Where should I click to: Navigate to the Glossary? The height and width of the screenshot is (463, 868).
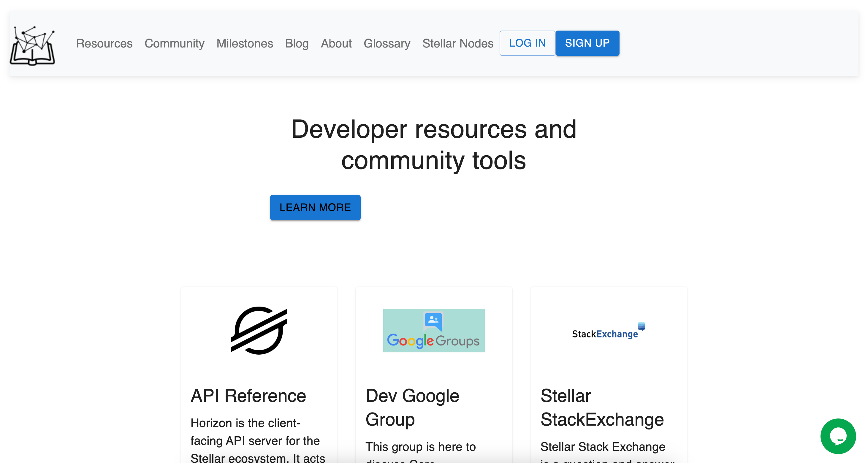coord(387,43)
